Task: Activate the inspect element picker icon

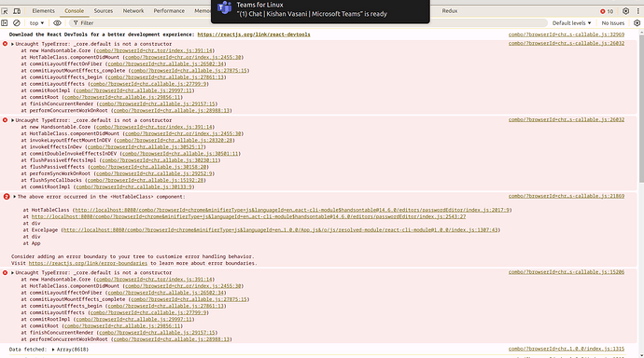Action: [5, 11]
